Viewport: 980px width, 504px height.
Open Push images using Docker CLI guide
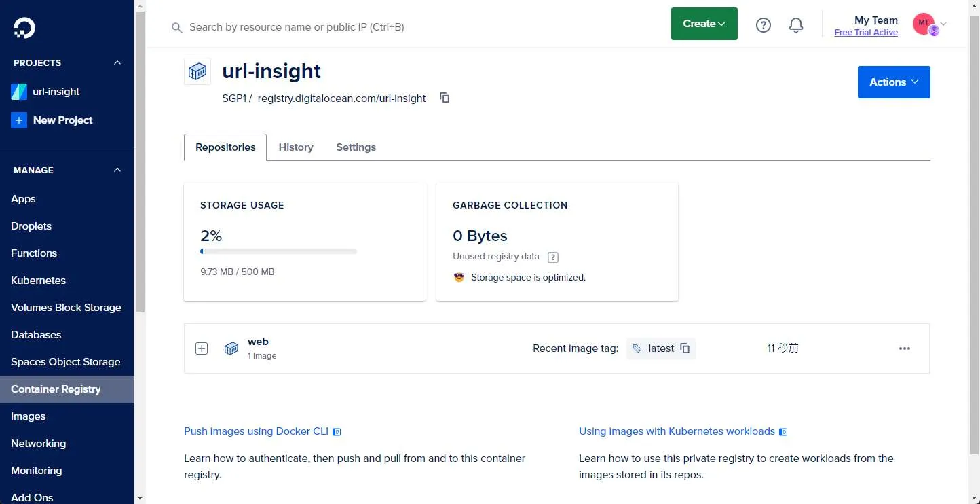[257, 431]
